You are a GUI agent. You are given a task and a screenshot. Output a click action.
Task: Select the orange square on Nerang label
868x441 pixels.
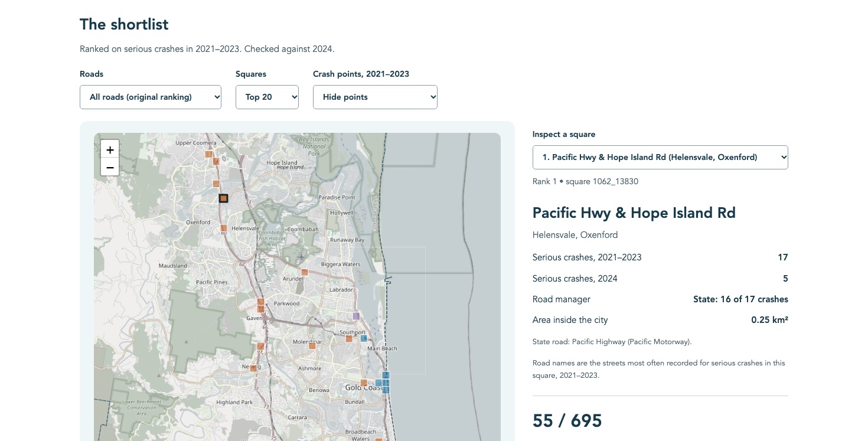click(253, 368)
